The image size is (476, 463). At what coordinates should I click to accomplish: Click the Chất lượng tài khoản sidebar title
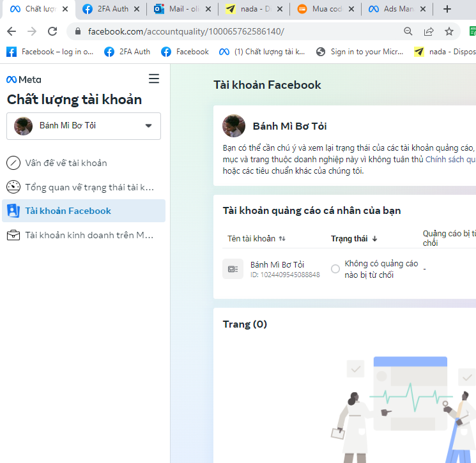pos(74,100)
